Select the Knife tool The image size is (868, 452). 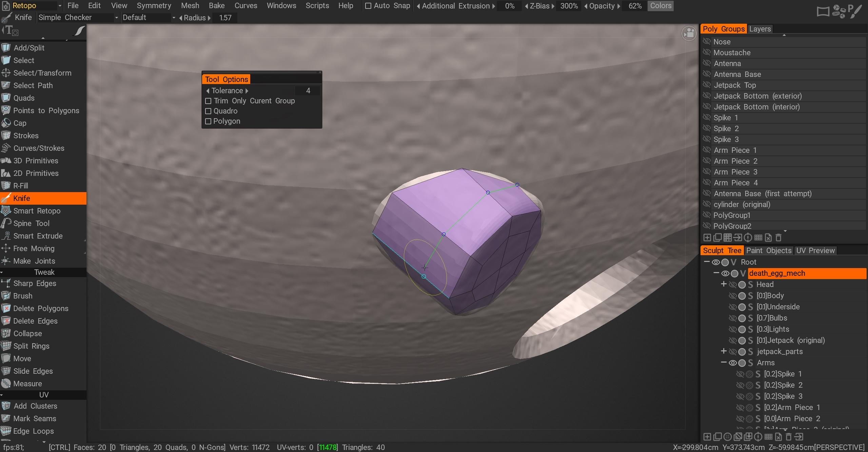pos(21,198)
